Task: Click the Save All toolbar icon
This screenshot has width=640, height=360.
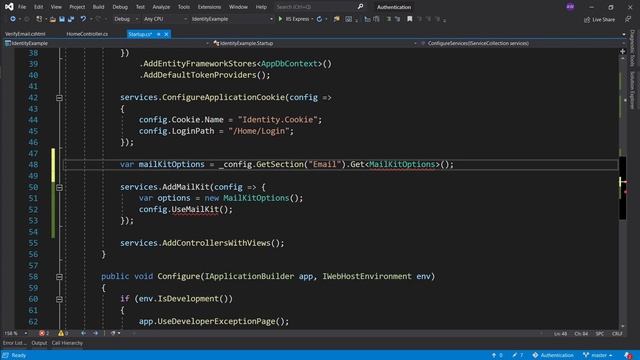Action: 71,19
